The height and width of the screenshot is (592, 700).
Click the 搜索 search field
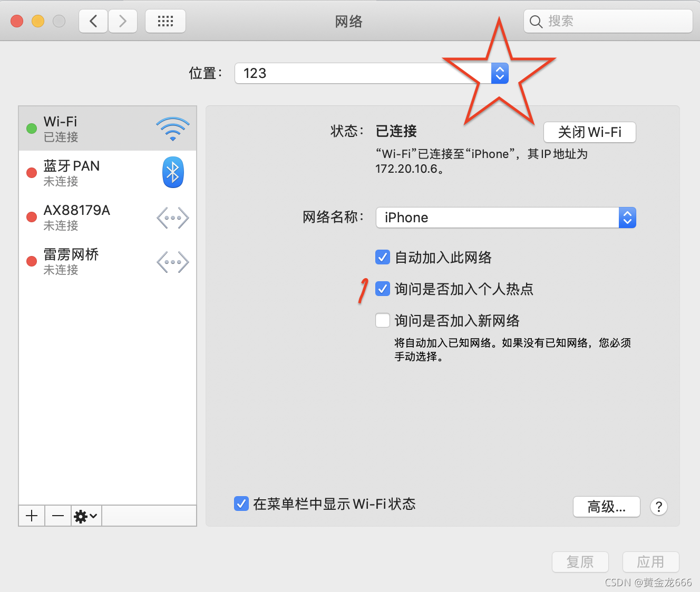tap(608, 21)
